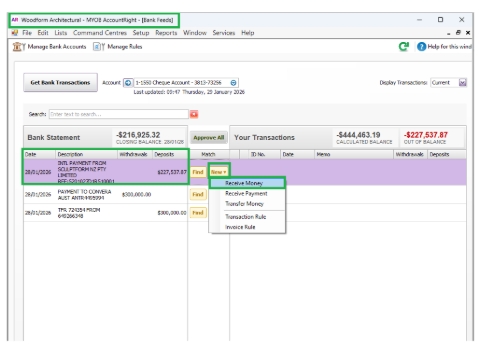
Task: Click into the Search text field
Action: [x=119, y=114]
